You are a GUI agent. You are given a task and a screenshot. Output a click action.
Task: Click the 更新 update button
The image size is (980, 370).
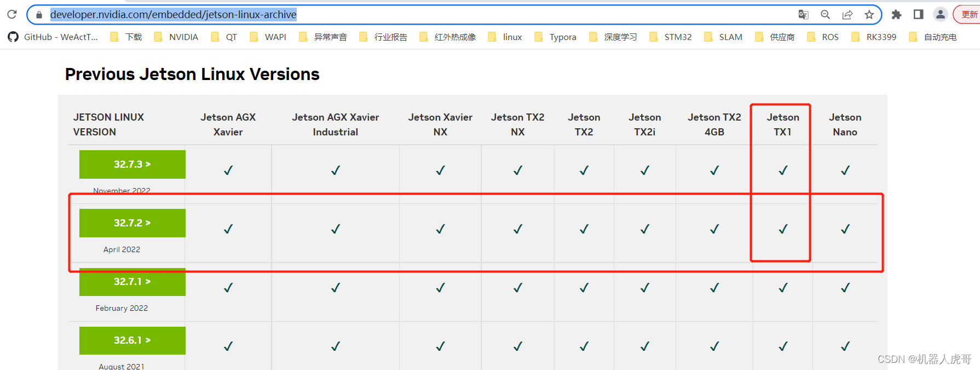[968, 15]
